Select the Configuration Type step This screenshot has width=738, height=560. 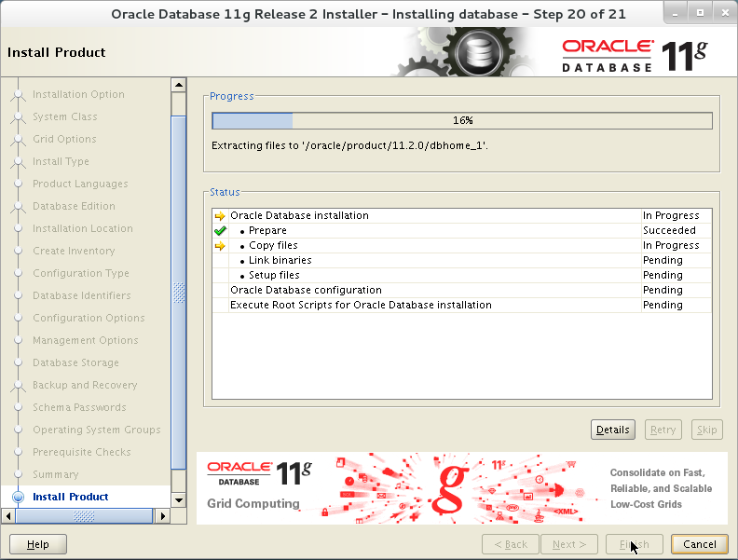81,273
